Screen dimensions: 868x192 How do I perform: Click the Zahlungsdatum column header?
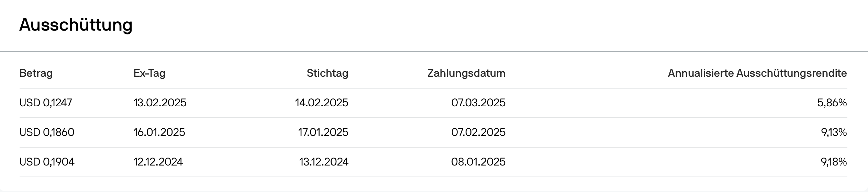(466, 73)
